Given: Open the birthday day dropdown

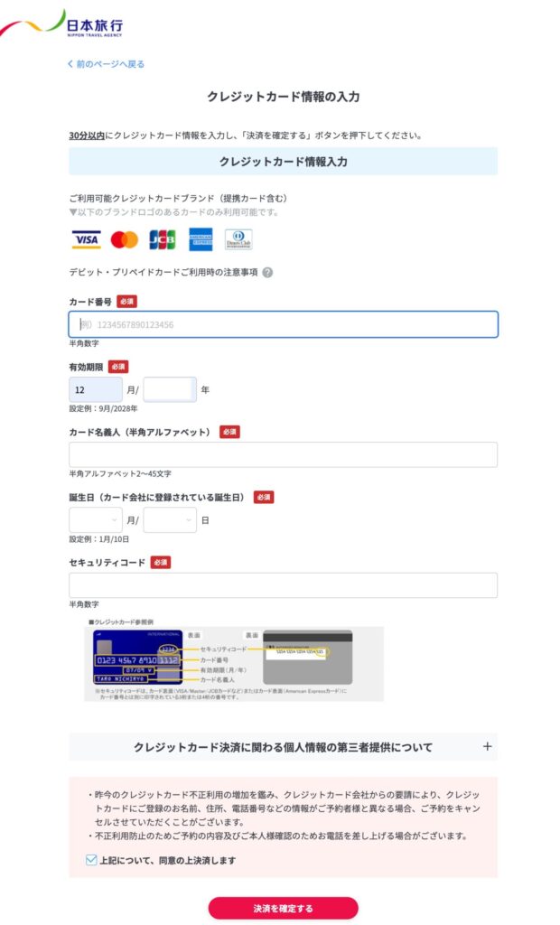Looking at the screenshot, I should tap(170, 520).
